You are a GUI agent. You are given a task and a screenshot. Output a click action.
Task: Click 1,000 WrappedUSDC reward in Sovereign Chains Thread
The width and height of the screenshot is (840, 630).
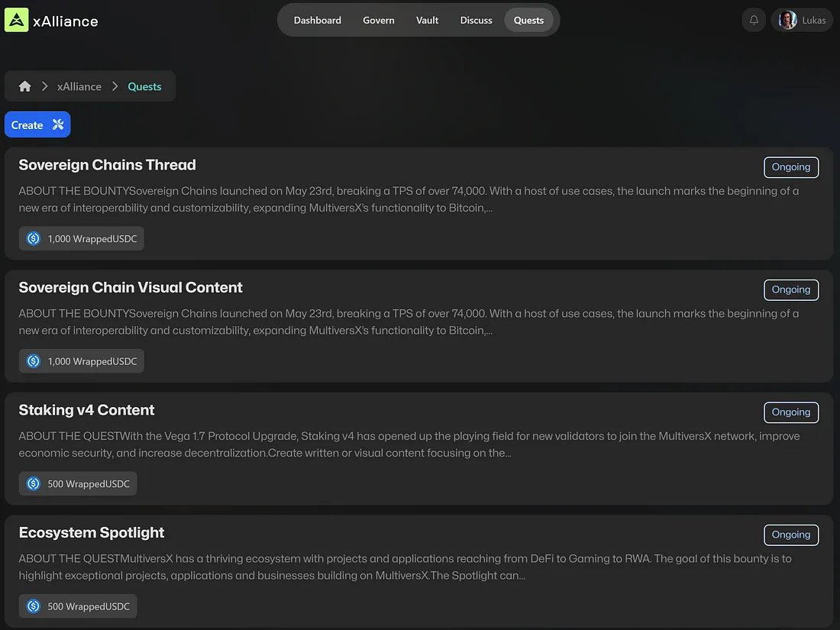pos(82,238)
